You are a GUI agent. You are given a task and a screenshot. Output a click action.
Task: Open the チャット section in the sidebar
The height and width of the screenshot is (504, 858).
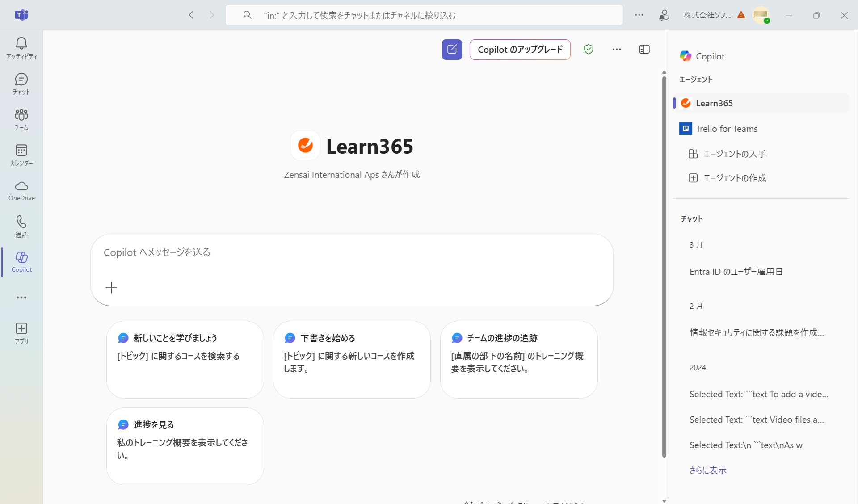[21, 84]
